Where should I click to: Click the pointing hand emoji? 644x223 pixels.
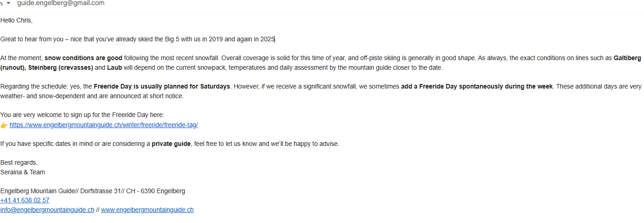(x=4, y=125)
